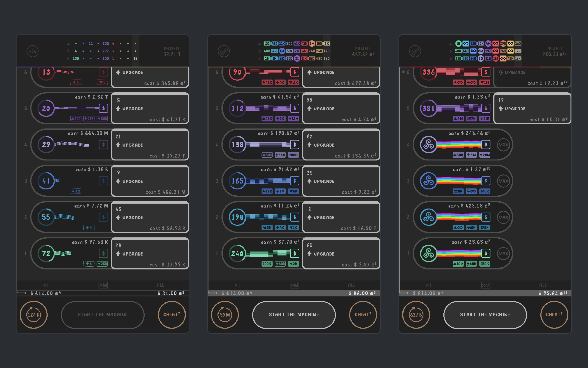Click the 627B prestige reset icon
Image resolution: width=588 pixels, height=368 pixels.
pos(416,315)
